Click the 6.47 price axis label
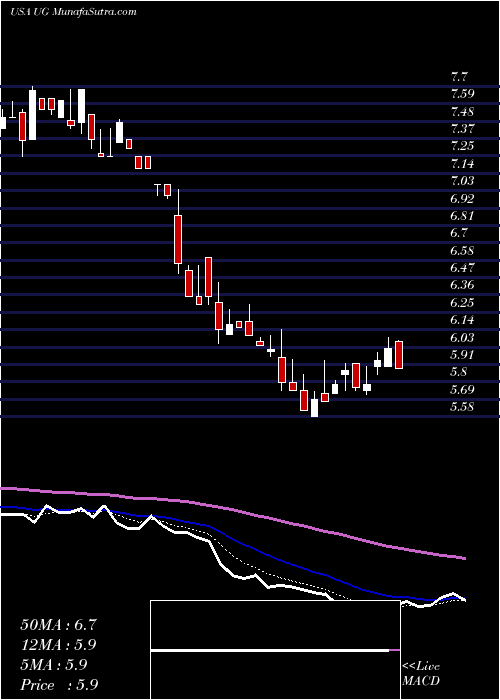This screenshot has width=500, height=700. click(462, 268)
